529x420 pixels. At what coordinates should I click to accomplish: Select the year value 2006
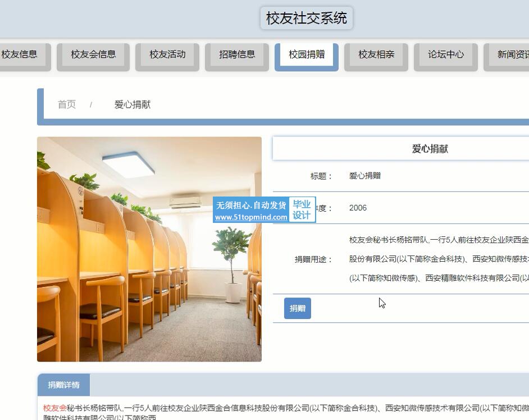[358, 208]
